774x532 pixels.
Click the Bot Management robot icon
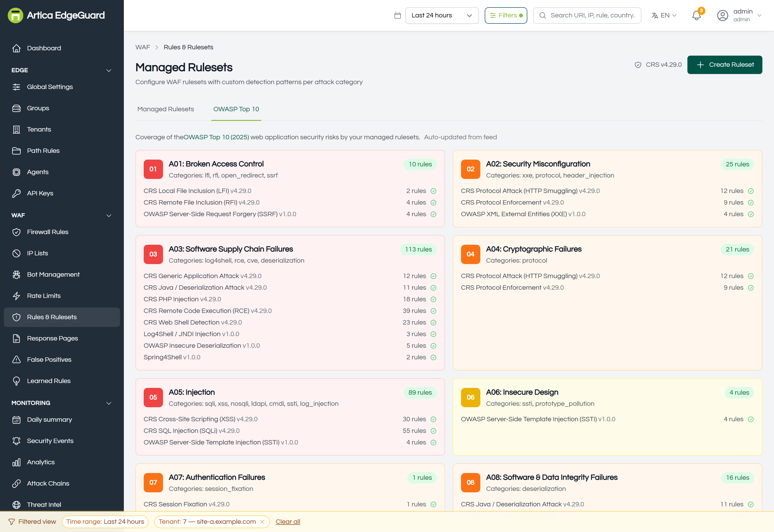point(16,275)
